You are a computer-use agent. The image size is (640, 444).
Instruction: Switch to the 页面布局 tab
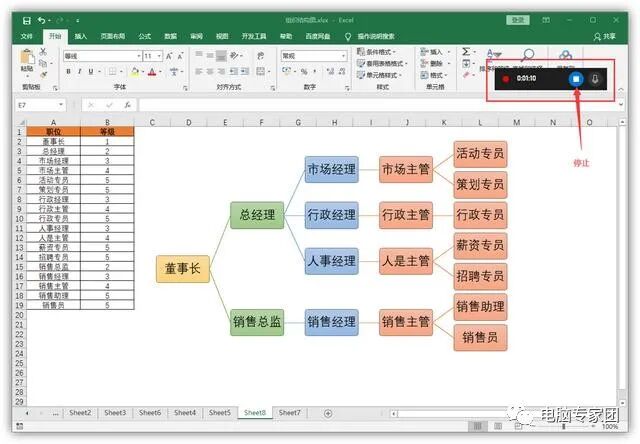click(113, 36)
